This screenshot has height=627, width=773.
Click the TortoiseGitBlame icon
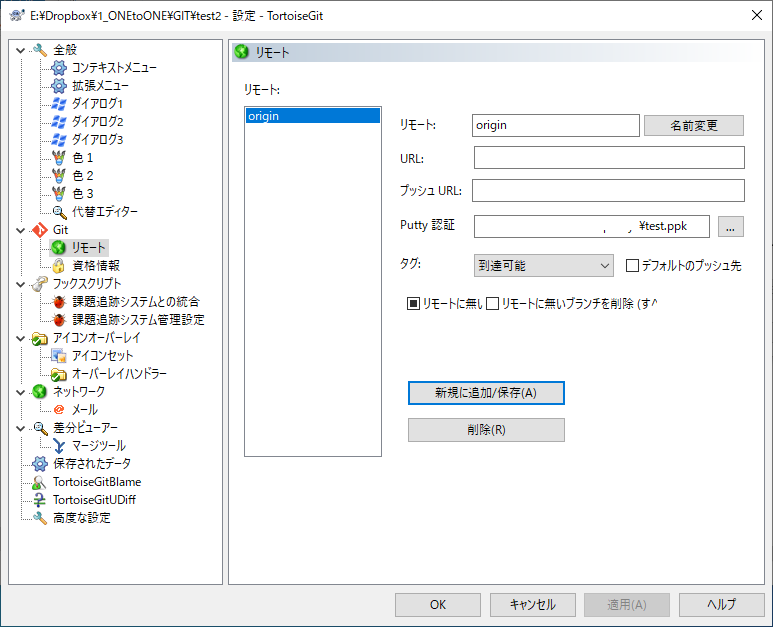pyautogui.click(x=39, y=482)
